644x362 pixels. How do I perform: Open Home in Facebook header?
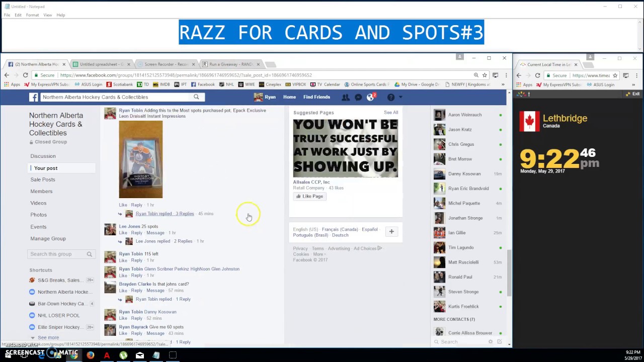pos(289,97)
